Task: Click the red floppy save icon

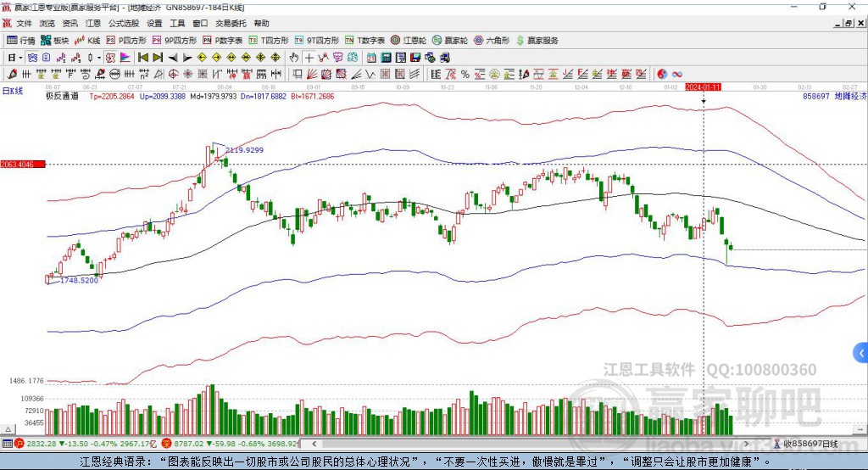Action: click(415, 58)
